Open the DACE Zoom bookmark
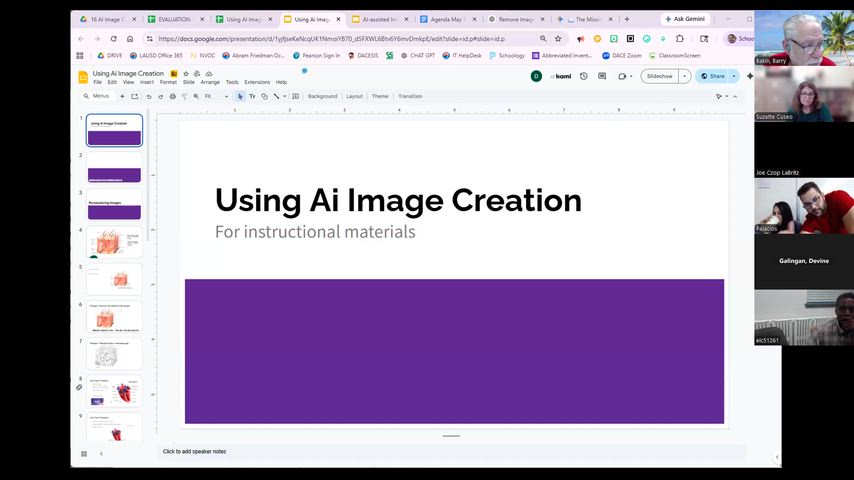 click(621, 56)
